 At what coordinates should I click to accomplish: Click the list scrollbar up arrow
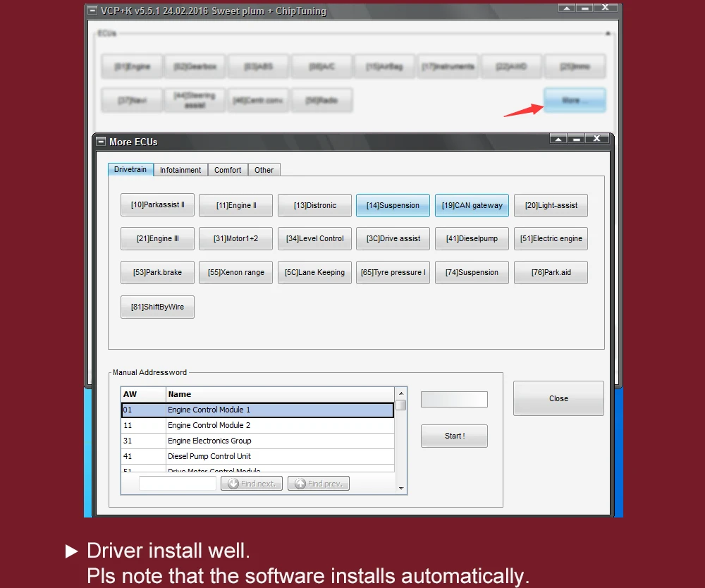(x=401, y=394)
